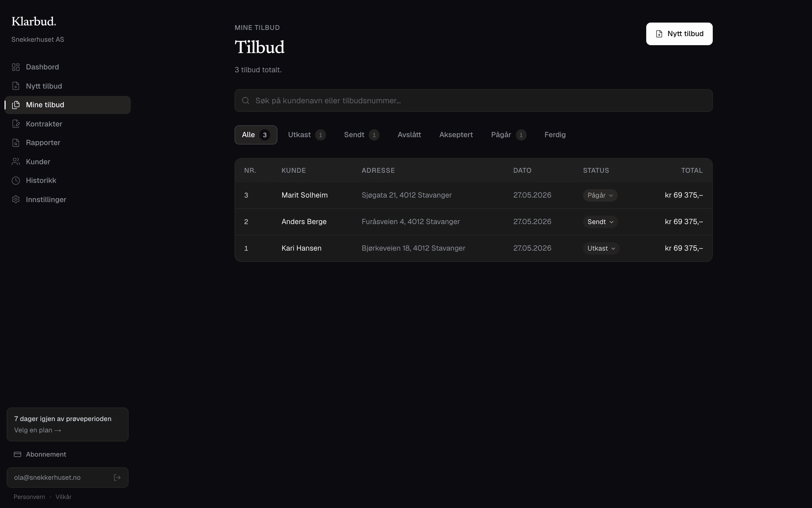This screenshot has width=812, height=508.
Task: Click the Dashbord grid icon
Action: click(16, 67)
